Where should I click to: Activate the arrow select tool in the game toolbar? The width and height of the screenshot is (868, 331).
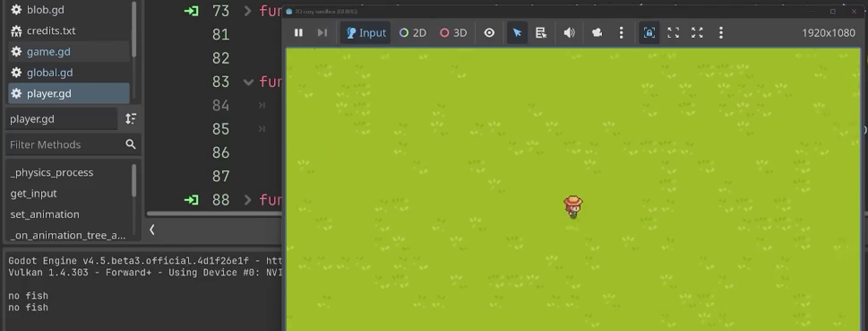tap(517, 32)
